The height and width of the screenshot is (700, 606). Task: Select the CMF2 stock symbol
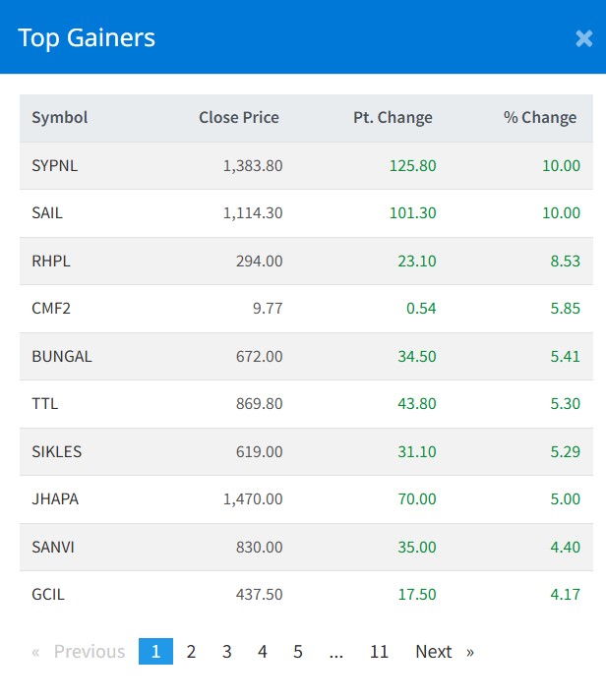click(51, 309)
